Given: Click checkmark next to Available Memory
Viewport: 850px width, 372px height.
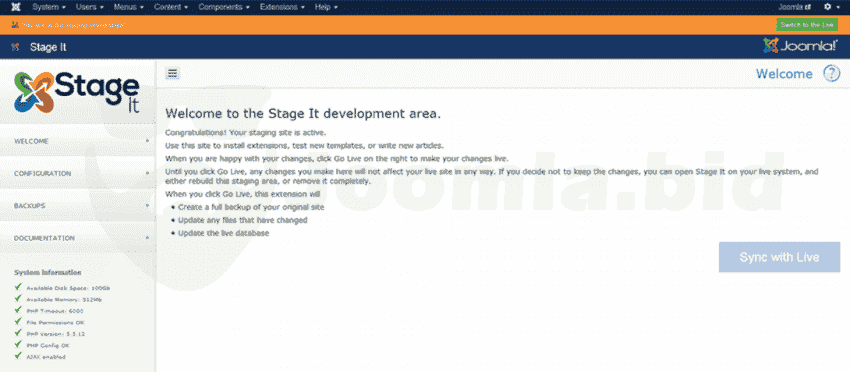Looking at the screenshot, I should tap(18, 298).
